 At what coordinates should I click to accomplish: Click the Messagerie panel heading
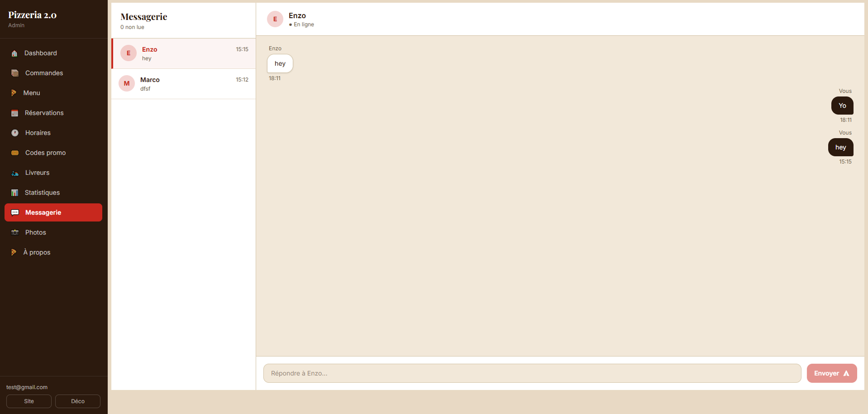144,17
